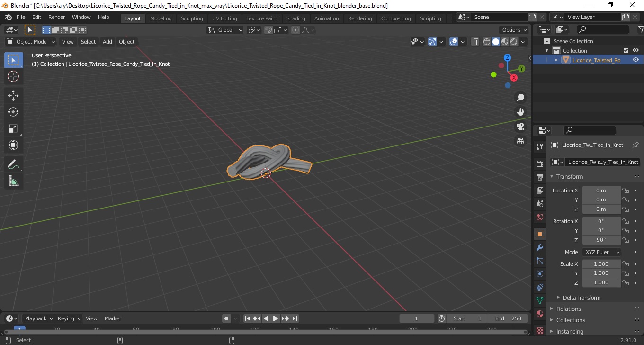The width and height of the screenshot is (644, 345).
Task: Expand the Instancing panel
Action: click(x=570, y=331)
